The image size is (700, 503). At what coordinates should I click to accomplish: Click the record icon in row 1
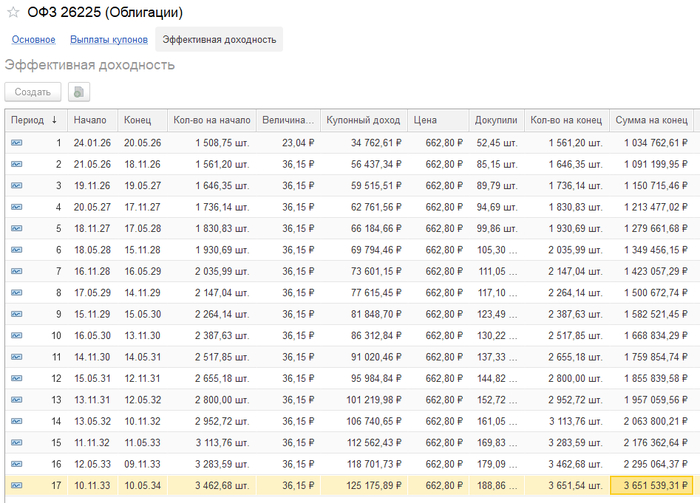(x=17, y=143)
